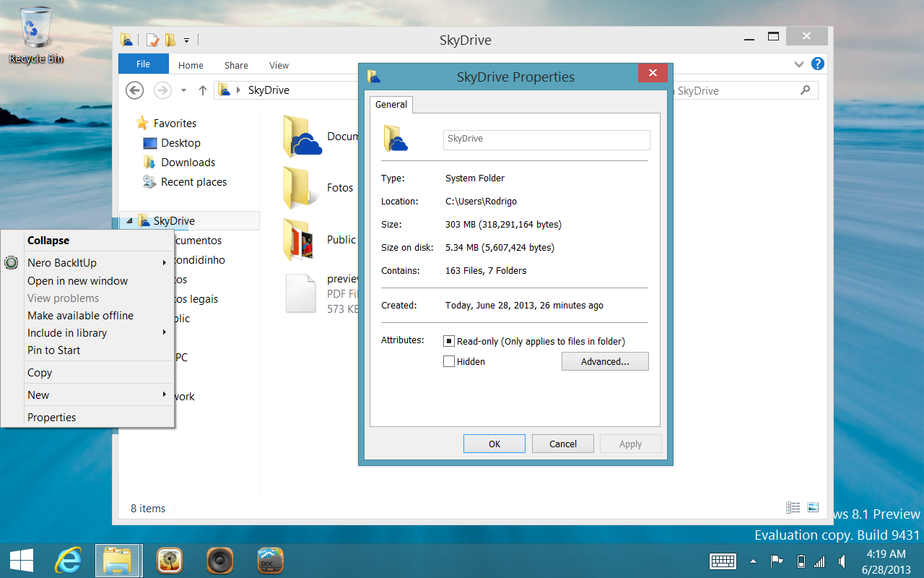Click the network signal tray icon

click(x=819, y=561)
